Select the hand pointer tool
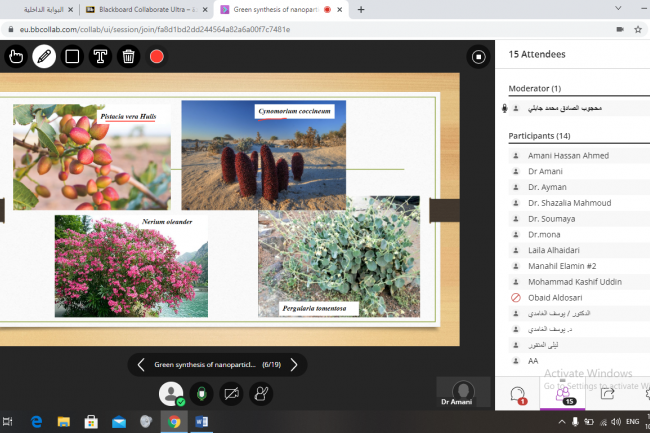 (x=16, y=56)
